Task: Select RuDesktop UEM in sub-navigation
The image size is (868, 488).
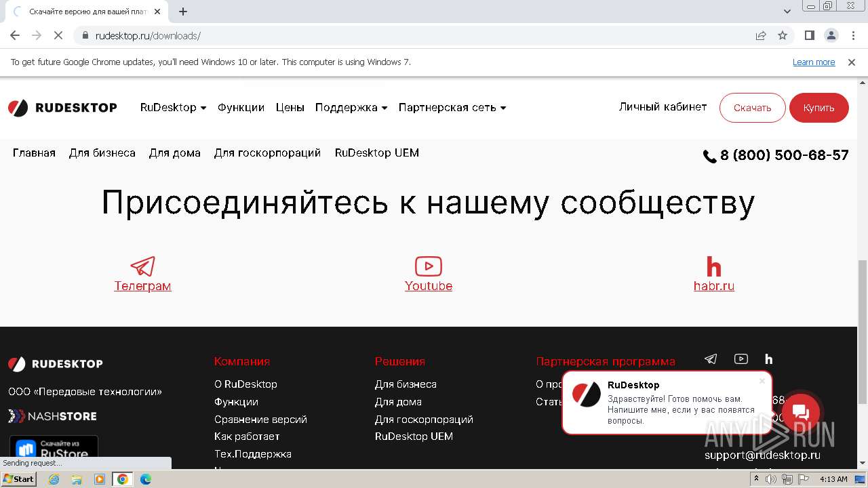Action: (x=377, y=153)
